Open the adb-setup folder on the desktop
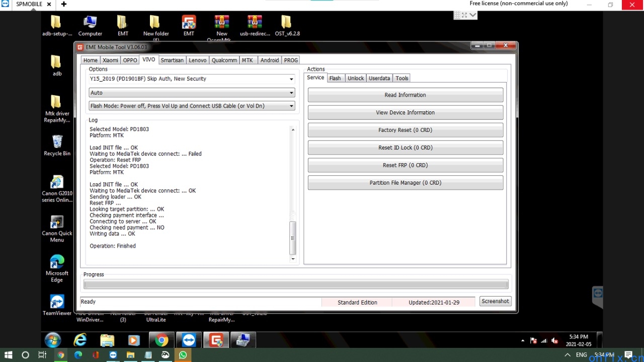The width and height of the screenshot is (644, 362). [x=56, y=22]
